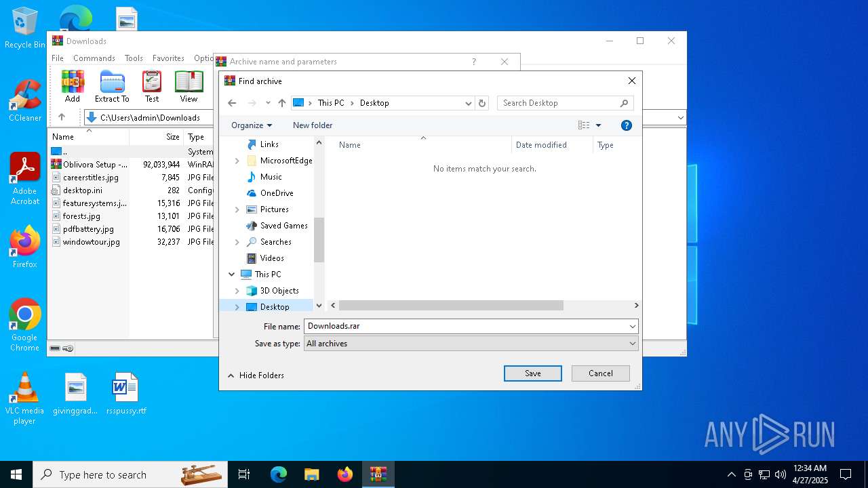This screenshot has height=488, width=868.
Task: Click the Test toolbar icon in WinRAR
Action: tap(152, 86)
